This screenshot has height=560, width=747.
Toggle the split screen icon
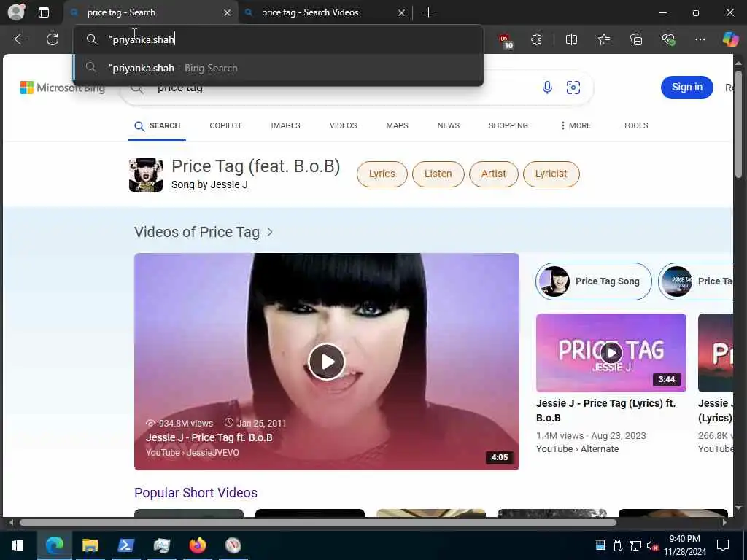coord(571,39)
